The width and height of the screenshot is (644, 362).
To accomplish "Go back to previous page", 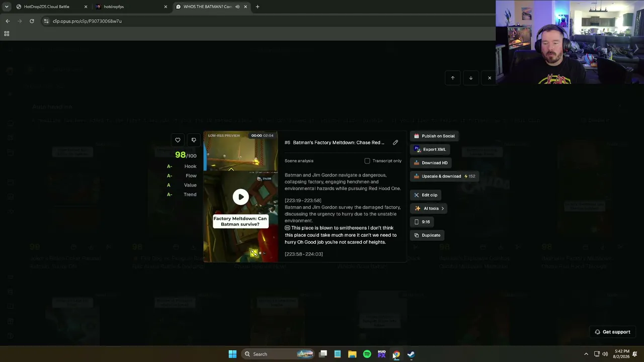I will (x=8, y=21).
